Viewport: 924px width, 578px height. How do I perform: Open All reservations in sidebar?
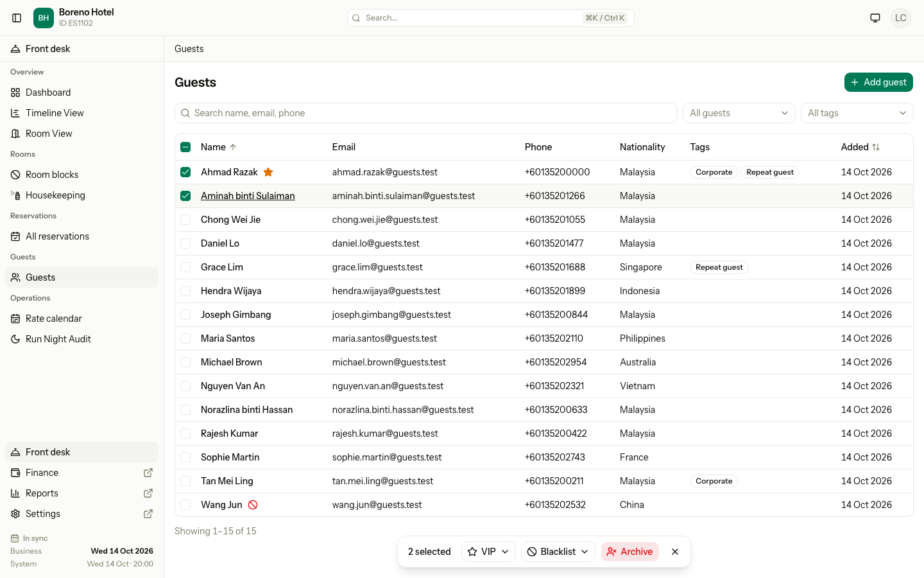click(x=81, y=236)
